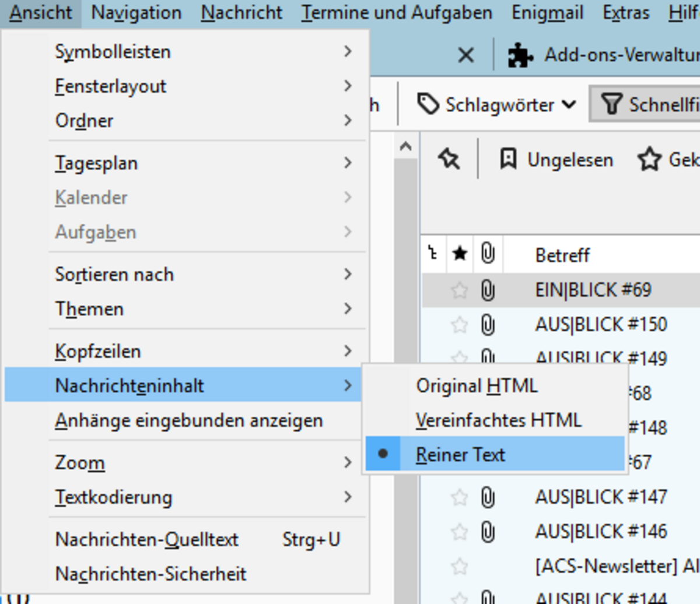Click the thread column header icon
Image resolution: width=700 pixels, height=604 pixels.
[433, 254]
